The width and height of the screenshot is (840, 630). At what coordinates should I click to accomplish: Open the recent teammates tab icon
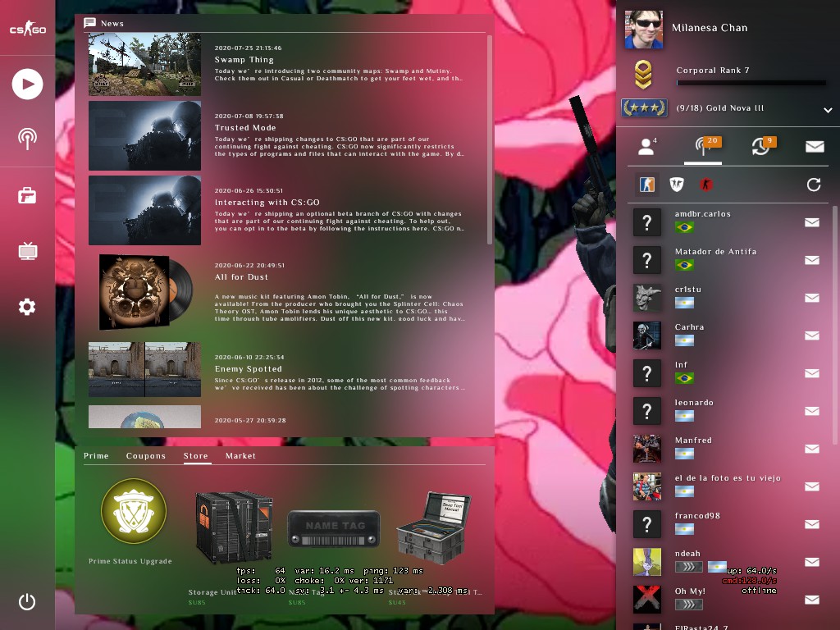click(760, 146)
